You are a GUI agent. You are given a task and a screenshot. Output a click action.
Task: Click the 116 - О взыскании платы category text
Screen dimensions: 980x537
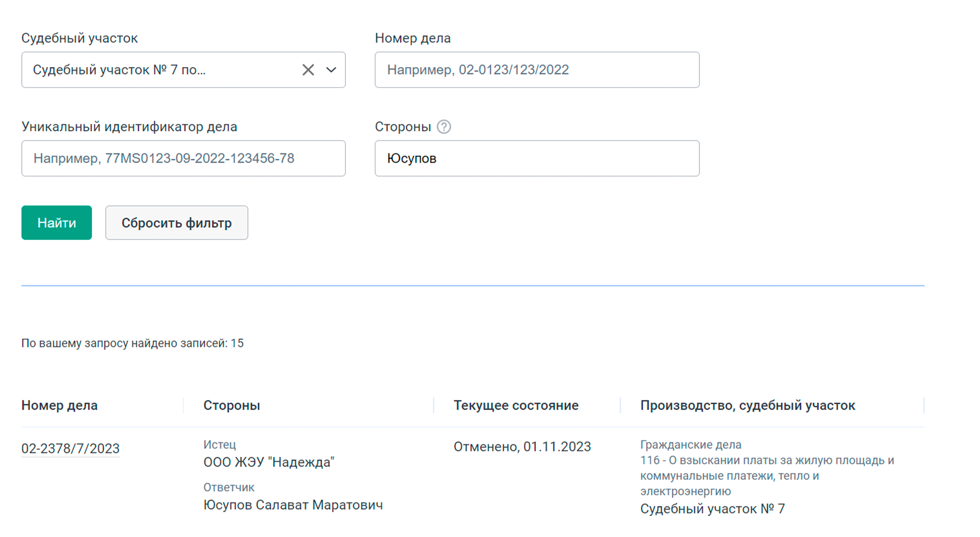767,476
